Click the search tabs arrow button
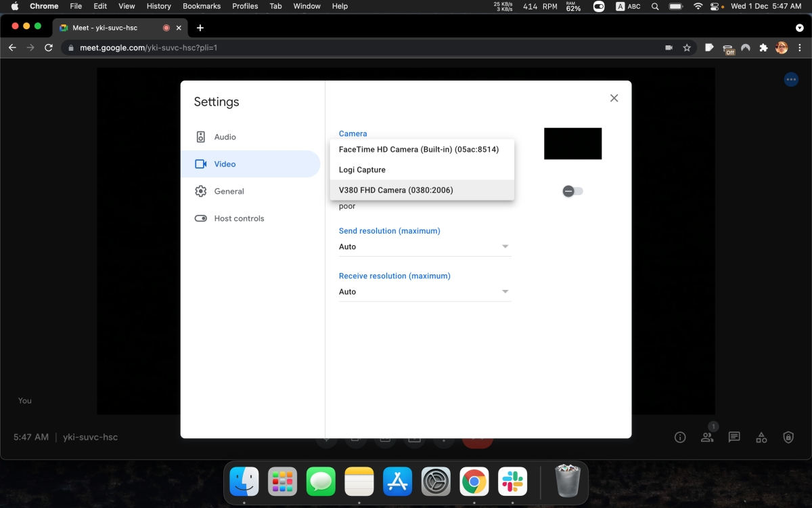 (x=799, y=28)
